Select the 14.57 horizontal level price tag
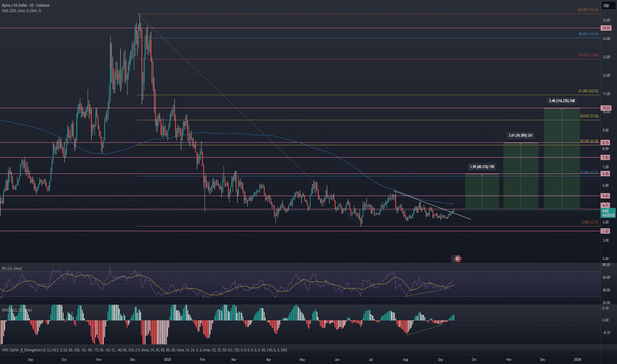 click(x=606, y=28)
